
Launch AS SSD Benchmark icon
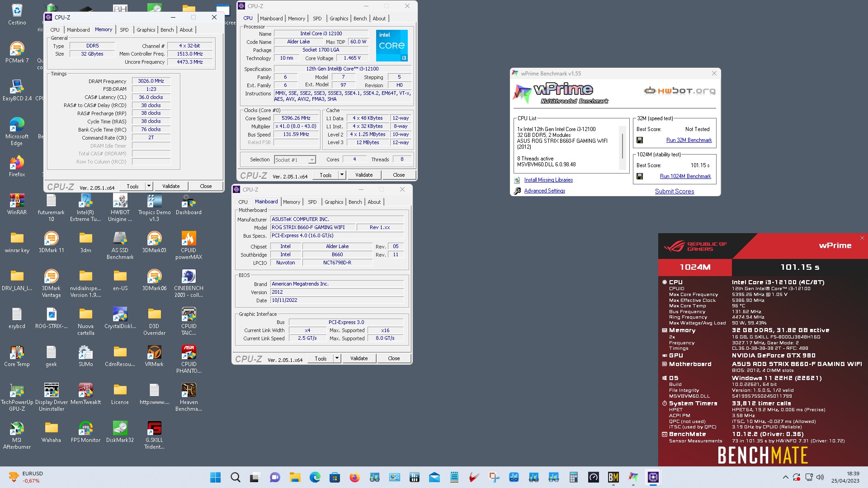click(120, 245)
